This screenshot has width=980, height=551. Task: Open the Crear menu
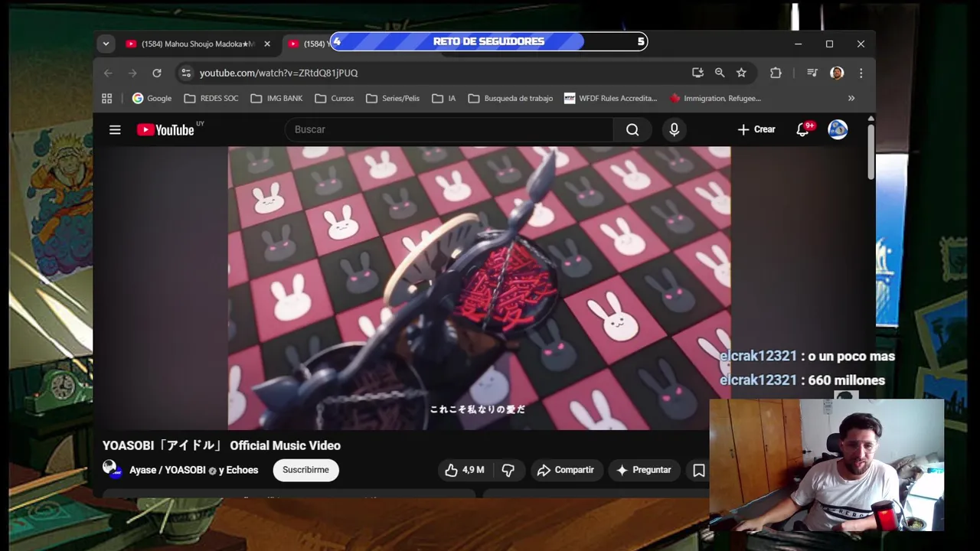point(756,130)
